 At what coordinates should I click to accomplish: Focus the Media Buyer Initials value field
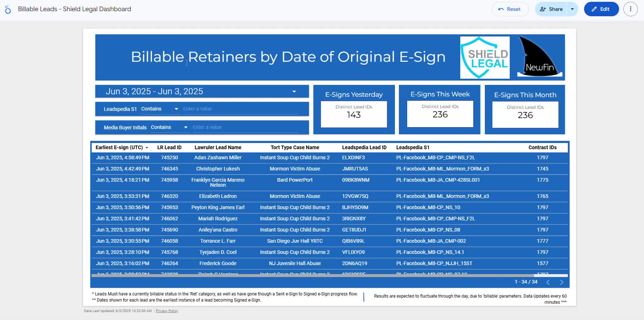pyautogui.click(x=245, y=127)
